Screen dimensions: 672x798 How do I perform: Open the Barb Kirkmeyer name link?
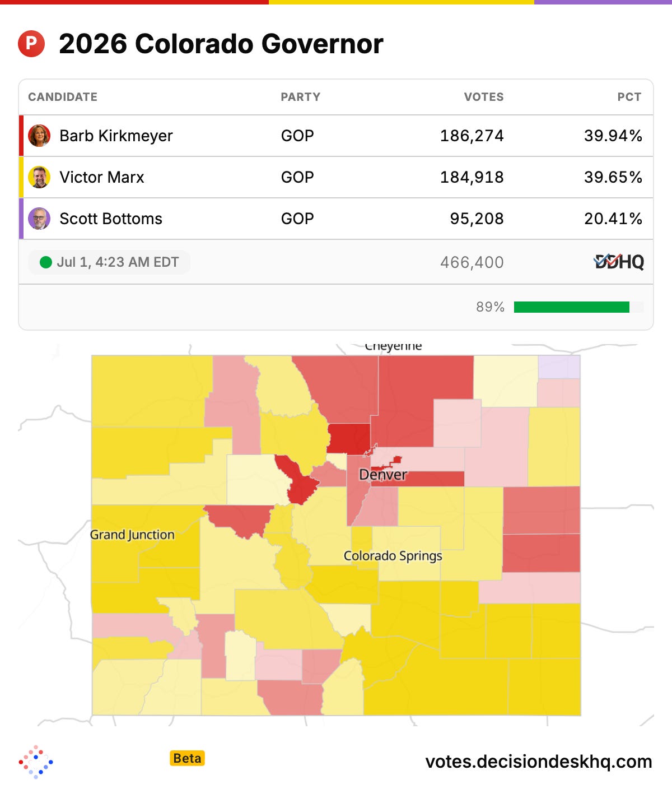pyautogui.click(x=116, y=136)
